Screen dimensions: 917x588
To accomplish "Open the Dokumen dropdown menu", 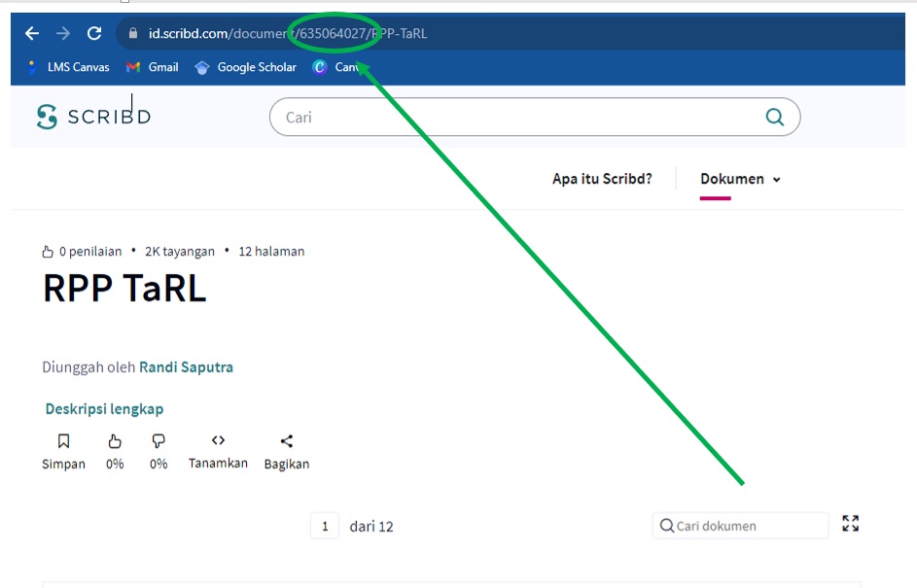I will click(x=740, y=179).
